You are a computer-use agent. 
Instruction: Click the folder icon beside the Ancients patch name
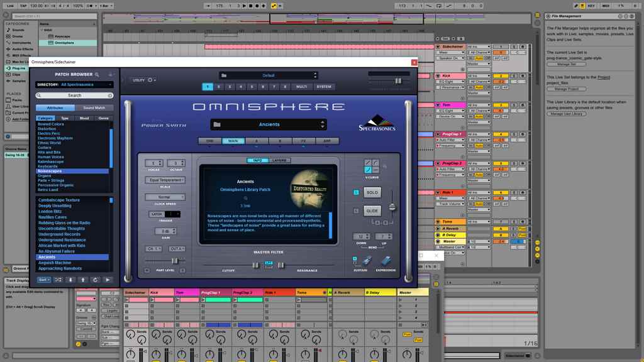click(x=217, y=124)
